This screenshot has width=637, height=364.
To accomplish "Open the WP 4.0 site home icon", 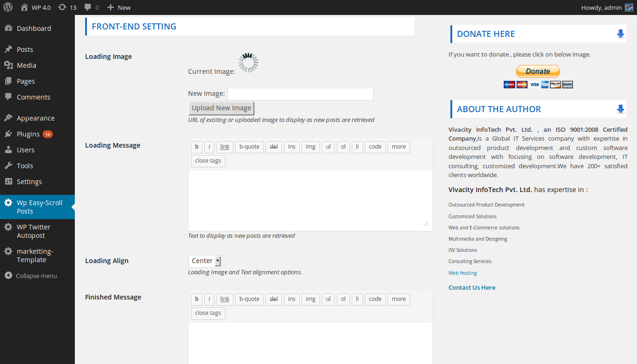I will coord(24,7).
